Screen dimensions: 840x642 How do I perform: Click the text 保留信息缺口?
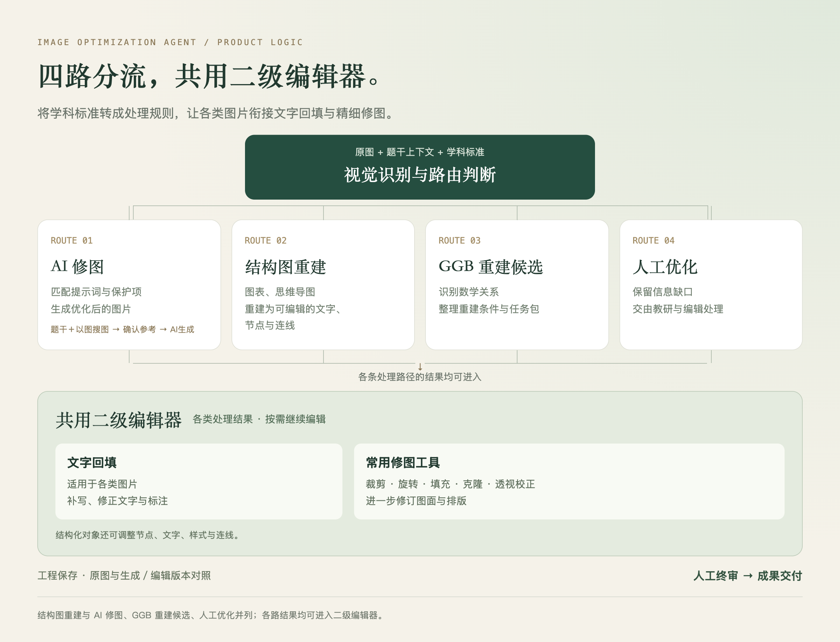(663, 292)
